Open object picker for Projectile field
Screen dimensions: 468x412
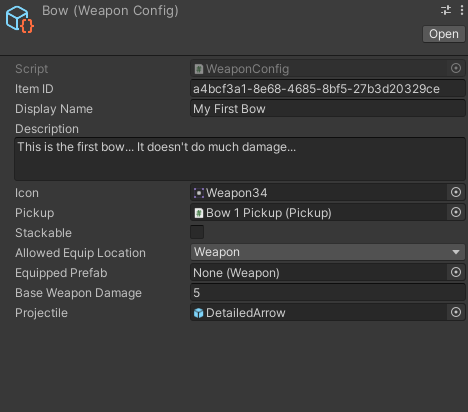(x=456, y=312)
